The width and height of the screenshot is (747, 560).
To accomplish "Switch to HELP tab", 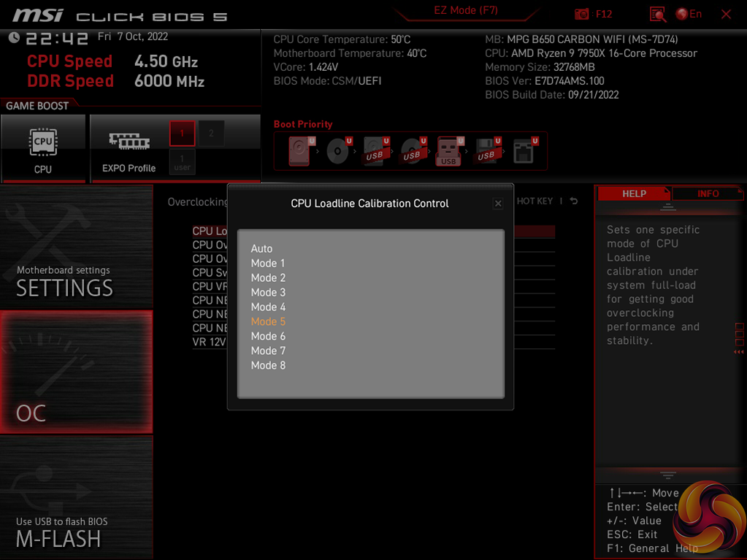I will (x=634, y=193).
